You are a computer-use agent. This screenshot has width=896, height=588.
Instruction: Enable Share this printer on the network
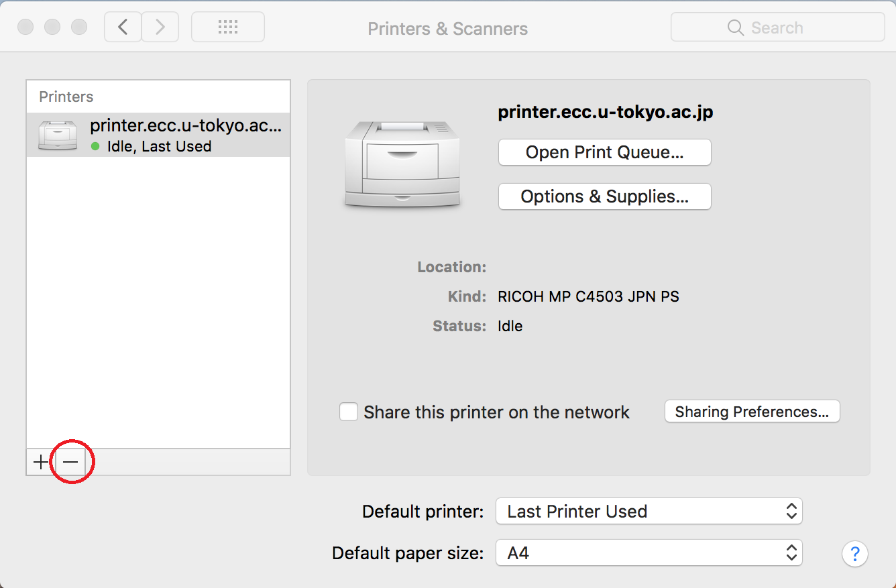point(349,412)
